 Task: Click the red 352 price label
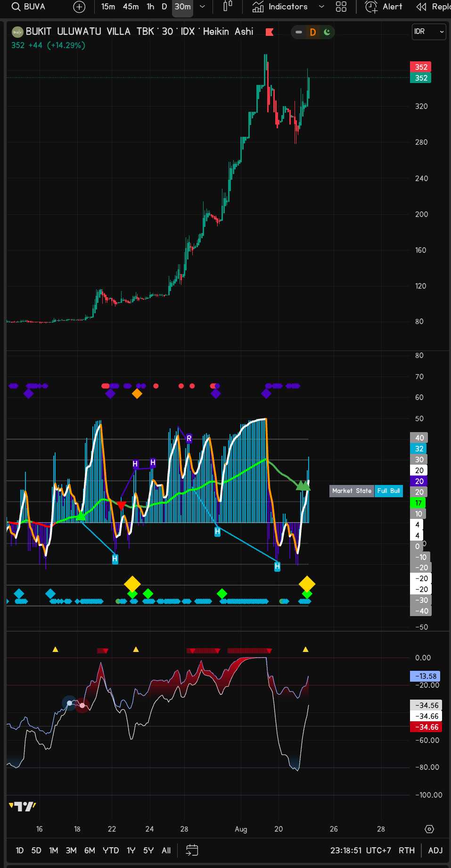point(421,67)
